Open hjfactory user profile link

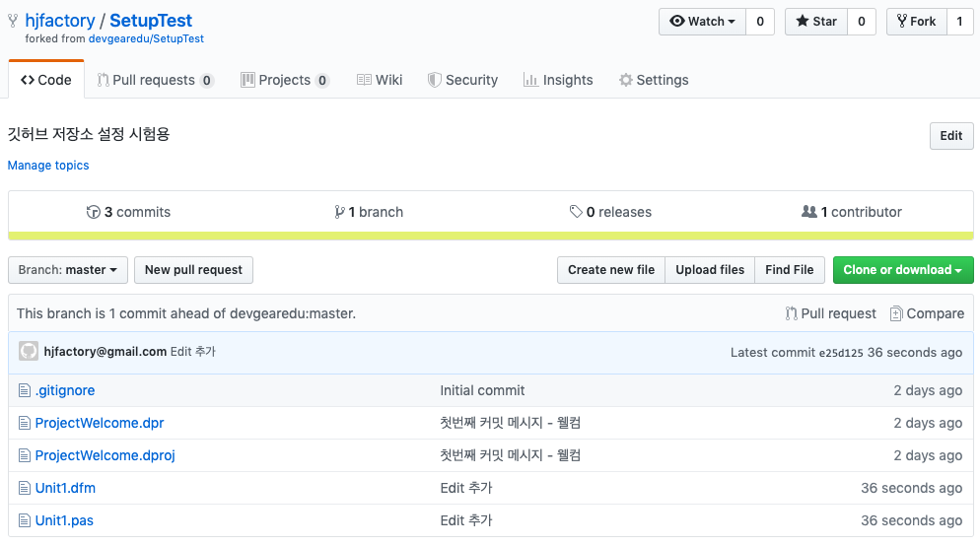(x=60, y=21)
